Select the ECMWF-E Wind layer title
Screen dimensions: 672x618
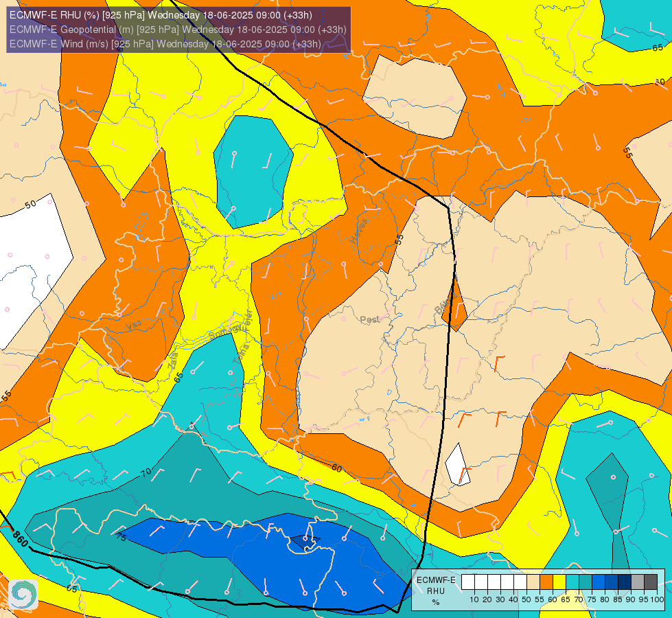point(165,44)
